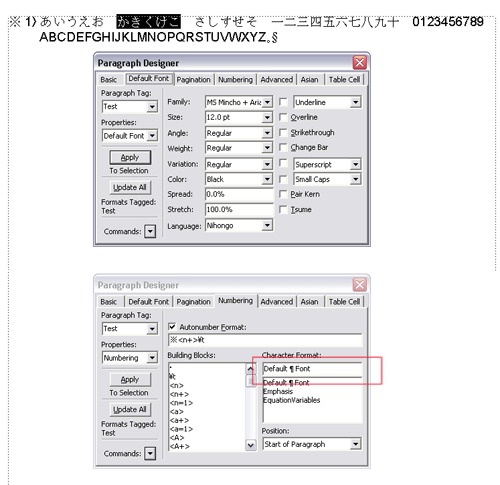Expand the font Family dropdown
The width and height of the screenshot is (500, 485).
click(x=267, y=102)
